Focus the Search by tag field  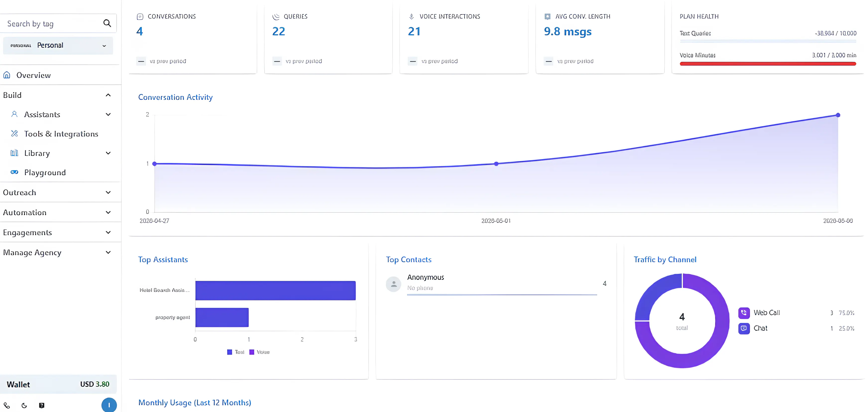(58, 24)
